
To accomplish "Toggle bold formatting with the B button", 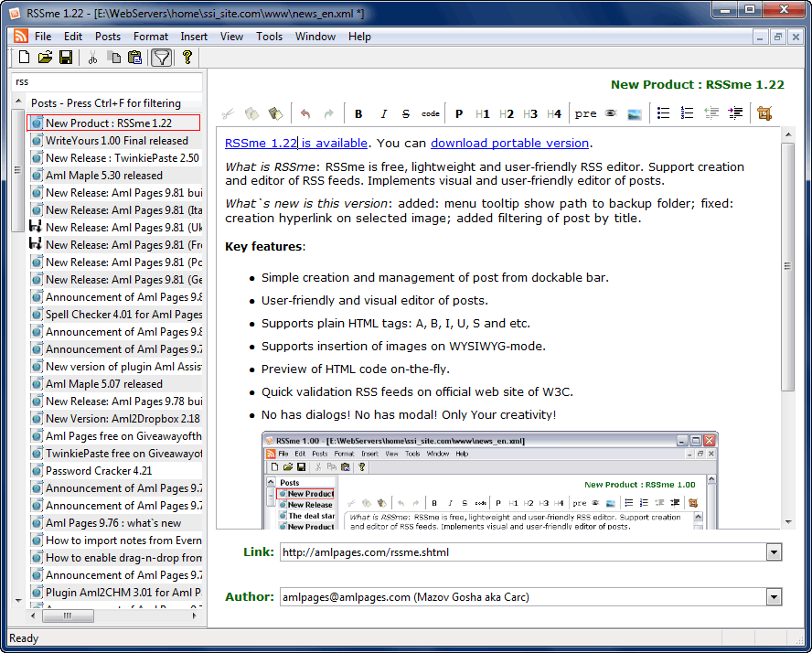I will 358,114.
